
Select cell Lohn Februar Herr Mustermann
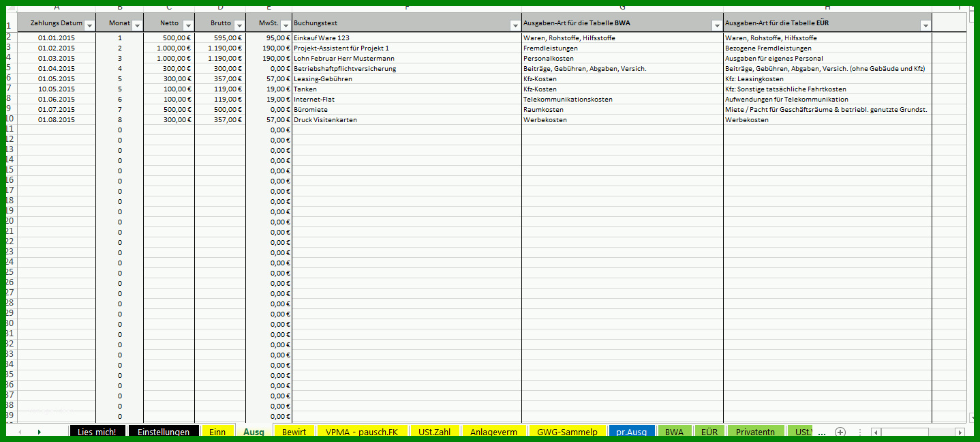click(407, 59)
